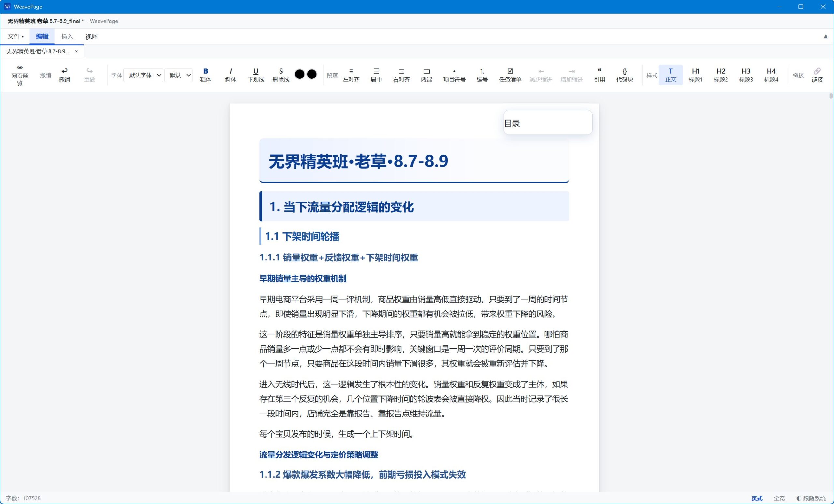The width and height of the screenshot is (834, 504).
Task: Insert a hyperlink with the 链接 icon
Action: [x=817, y=75]
